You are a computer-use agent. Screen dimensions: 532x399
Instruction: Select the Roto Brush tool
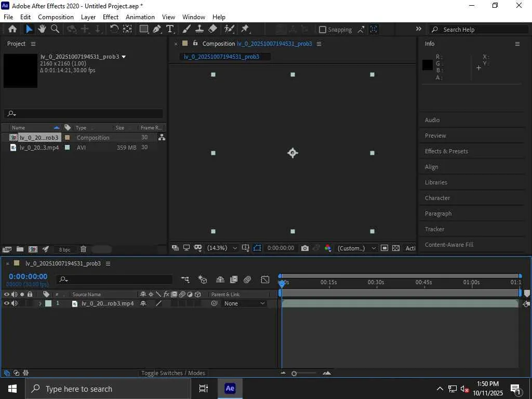tap(229, 29)
